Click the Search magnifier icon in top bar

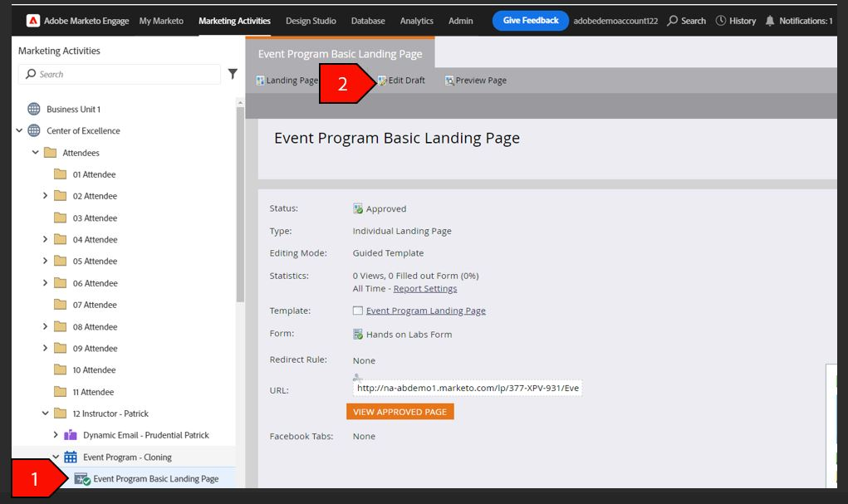(672, 21)
